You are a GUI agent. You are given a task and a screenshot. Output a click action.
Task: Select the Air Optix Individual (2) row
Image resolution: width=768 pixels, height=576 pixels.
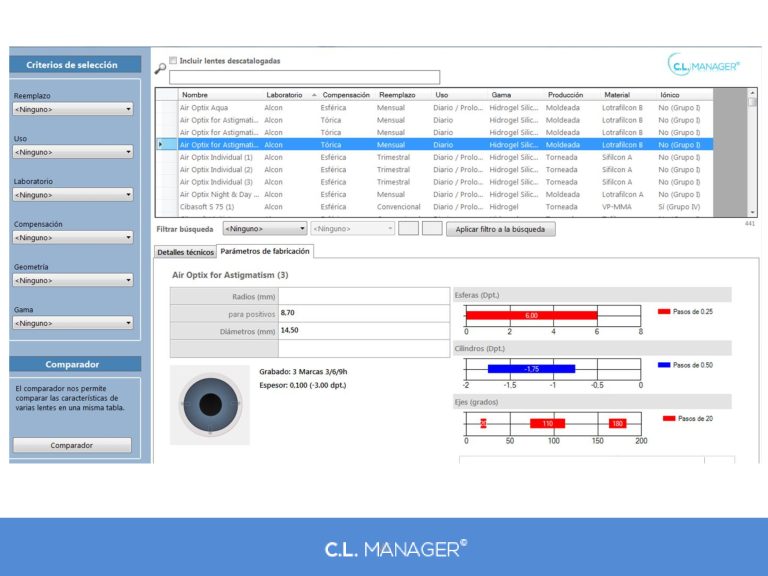434,169
